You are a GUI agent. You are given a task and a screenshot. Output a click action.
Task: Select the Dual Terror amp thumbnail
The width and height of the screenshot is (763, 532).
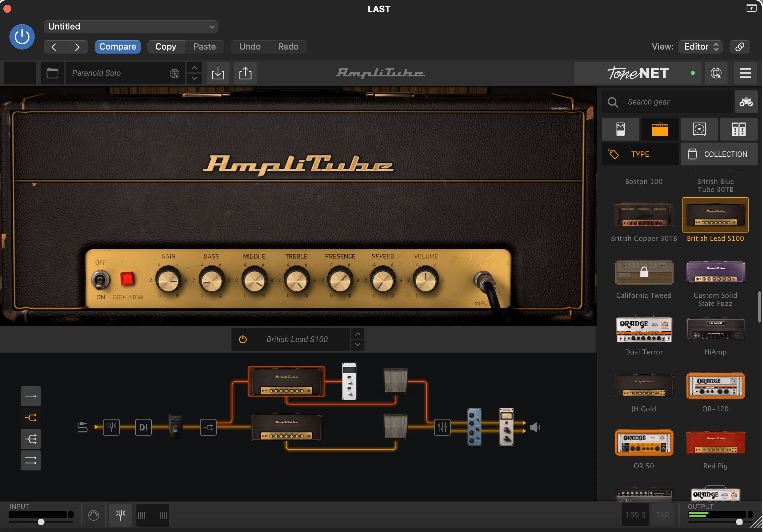644,329
